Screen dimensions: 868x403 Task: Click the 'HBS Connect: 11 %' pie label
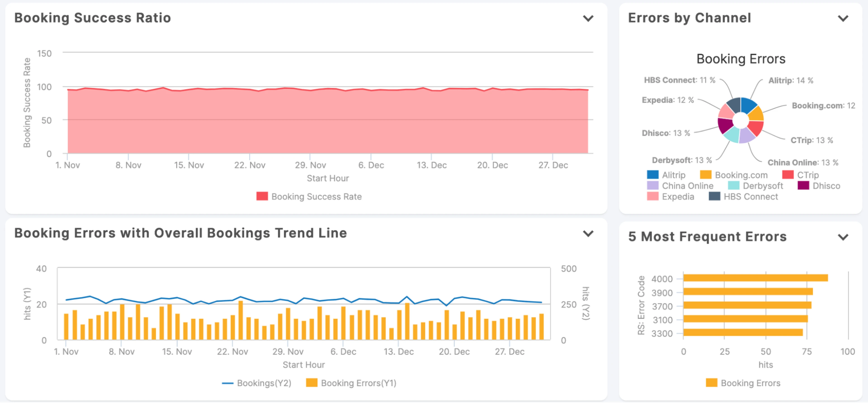coord(679,80)
